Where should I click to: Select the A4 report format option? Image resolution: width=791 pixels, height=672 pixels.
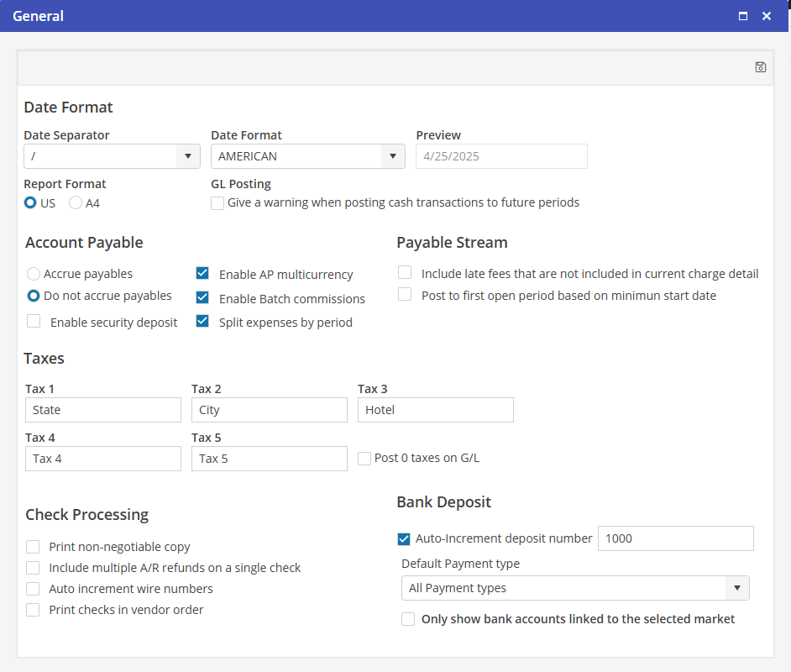[x=76, y=202]
